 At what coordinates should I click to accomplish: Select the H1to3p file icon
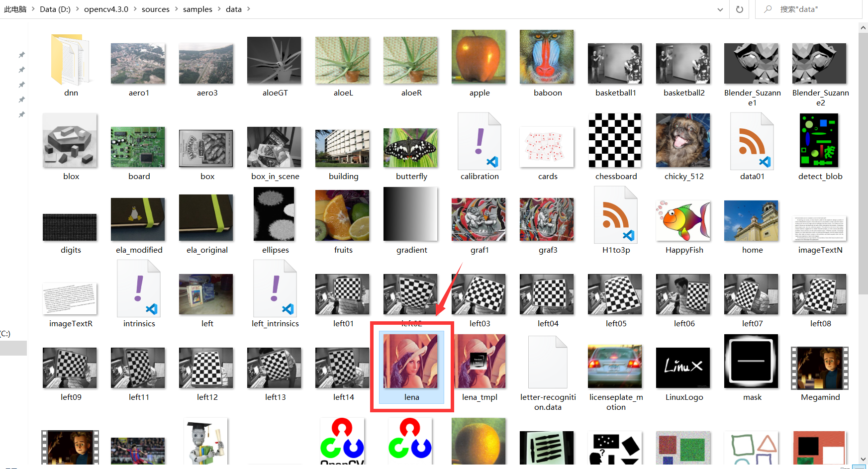click(x=616, y=215)
